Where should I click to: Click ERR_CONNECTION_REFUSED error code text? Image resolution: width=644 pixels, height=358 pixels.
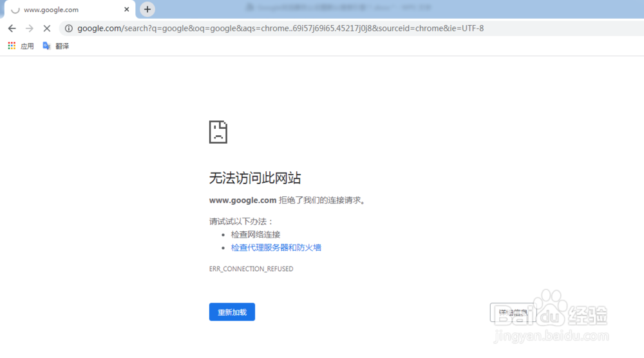(251, 269)
